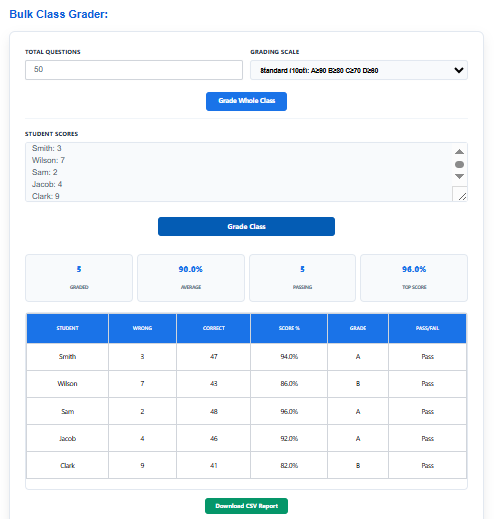This screenshot has height=519, width=494.
Task: Click the grade A cell in Jacob's row
Action: pos(358,438)
